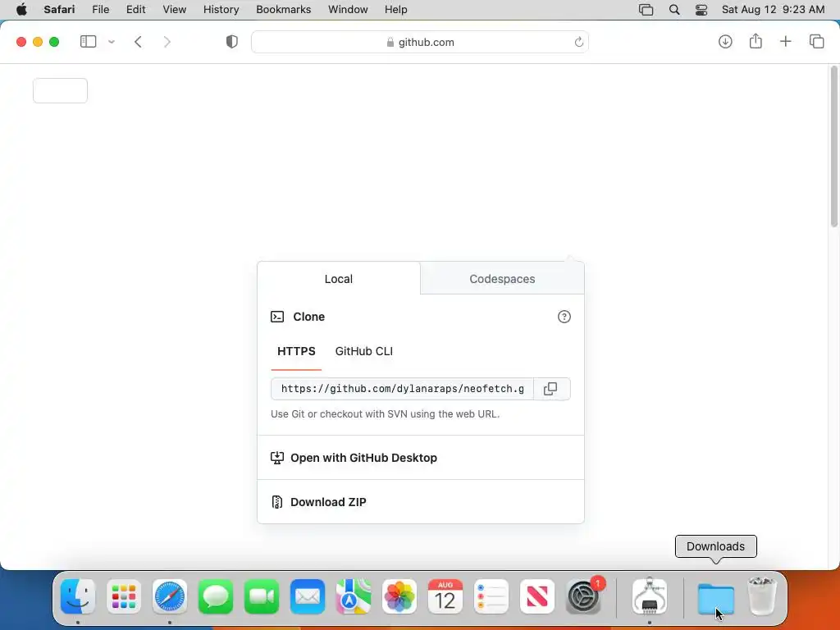Select the Local tab
This screenshot has height=630, width=840.
click(339, 279)
